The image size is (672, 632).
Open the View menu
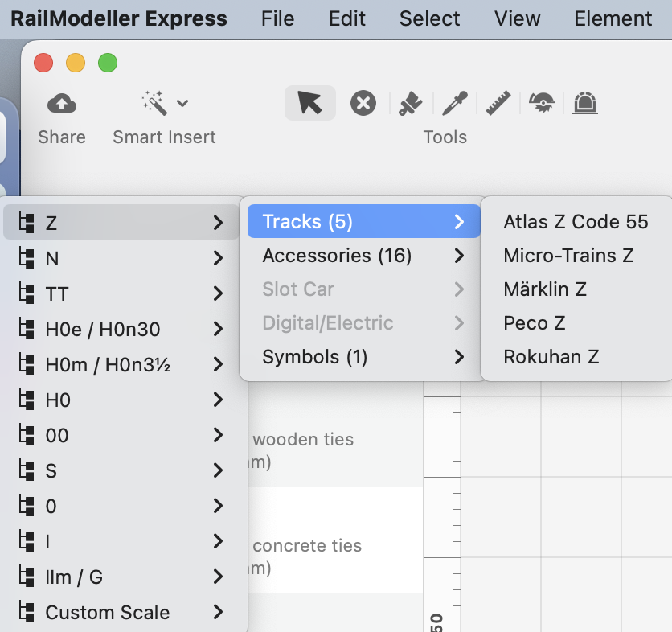pyautogui.click(x=517, y=18)
